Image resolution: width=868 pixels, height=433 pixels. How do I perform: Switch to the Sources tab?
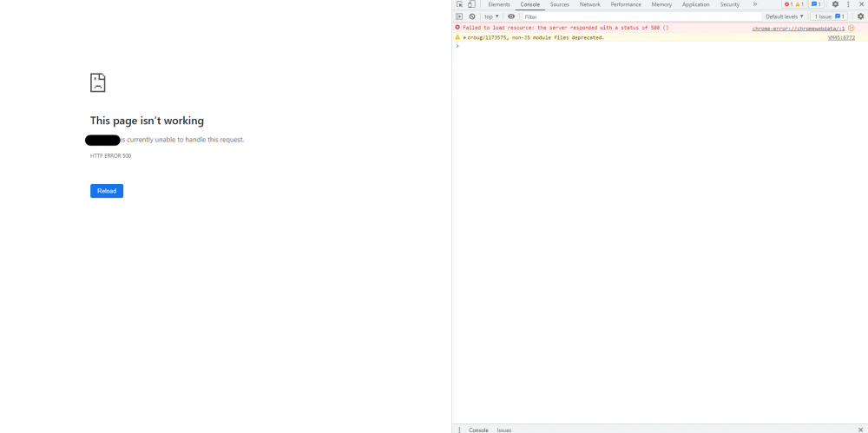(560, 4)
